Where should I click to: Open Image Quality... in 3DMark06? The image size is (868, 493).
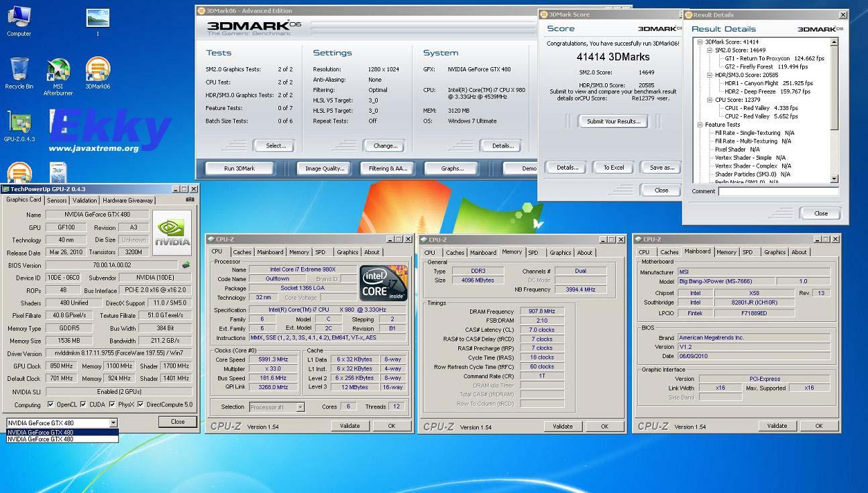coord(324,168)
